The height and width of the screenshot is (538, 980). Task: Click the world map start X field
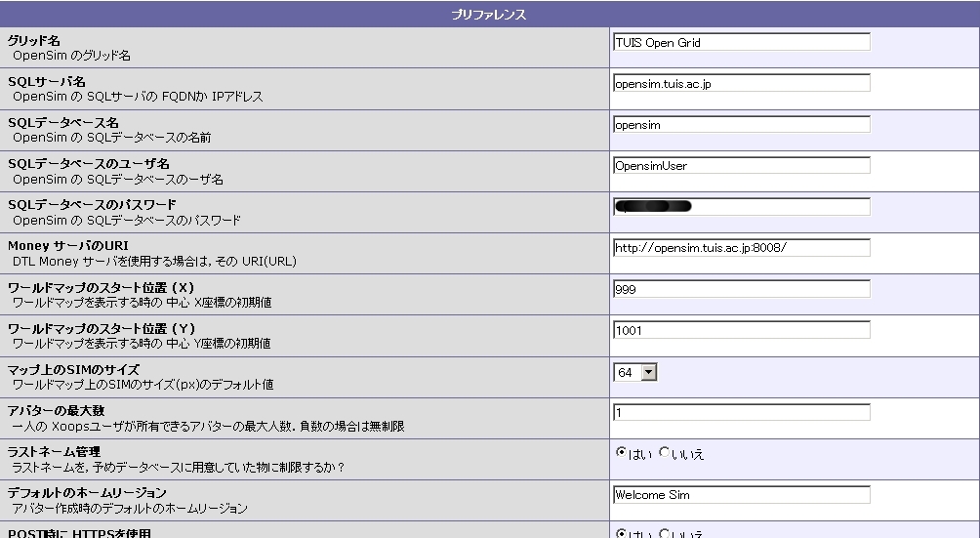(x=741, y=288)
